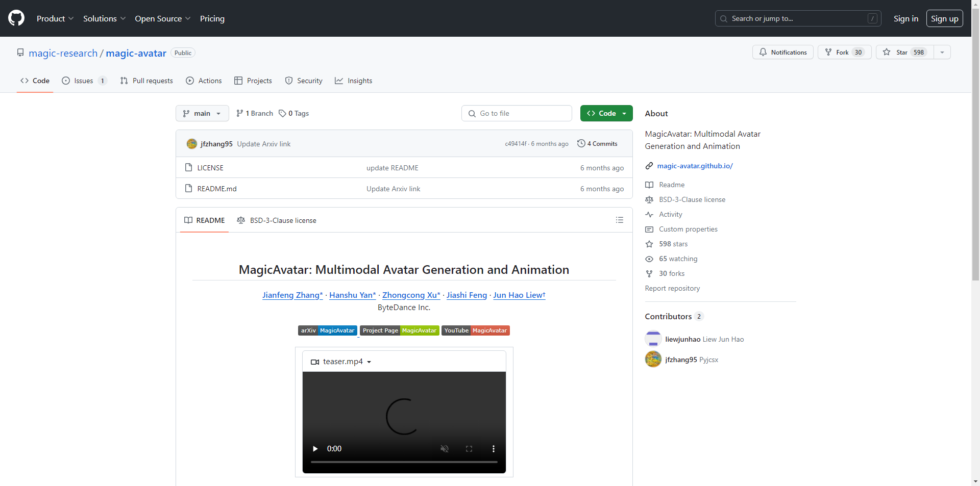Select the Security tab
The width and height of the screenshot is (980, 486).
[304, 81]
